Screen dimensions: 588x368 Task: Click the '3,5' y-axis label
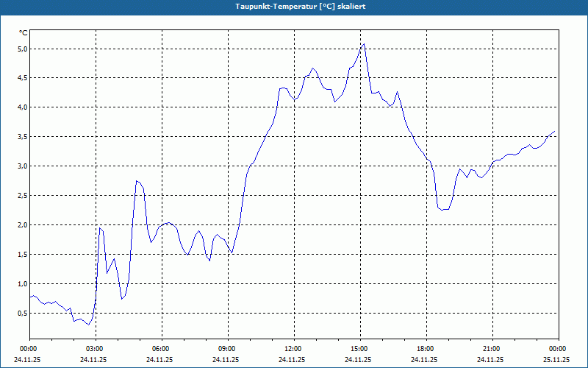click(x=23, y=137)
